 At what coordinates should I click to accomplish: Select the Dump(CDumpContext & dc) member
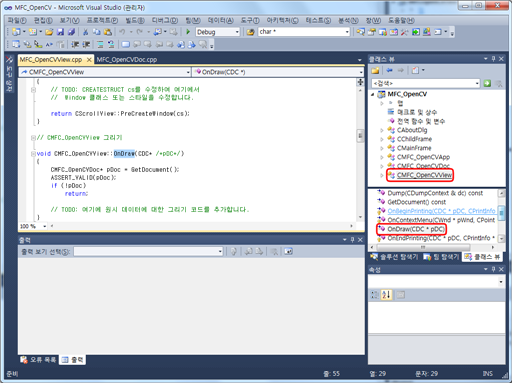pyautogui.click(x=435, y=193)
